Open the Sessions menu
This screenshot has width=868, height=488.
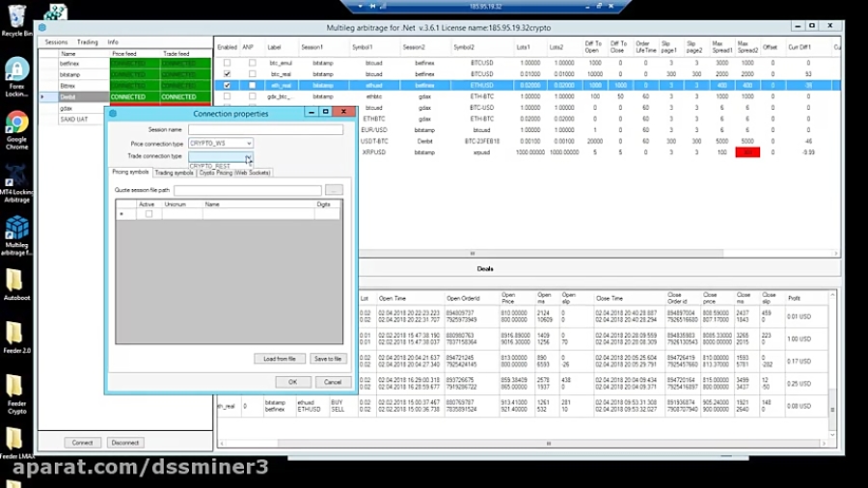(57, 42)
